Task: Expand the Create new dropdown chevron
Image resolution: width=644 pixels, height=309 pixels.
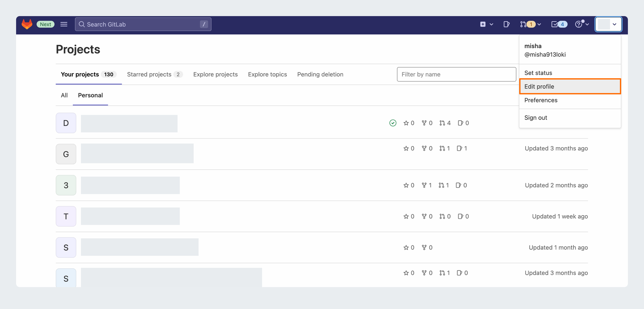Action: [x=491, y=24]
